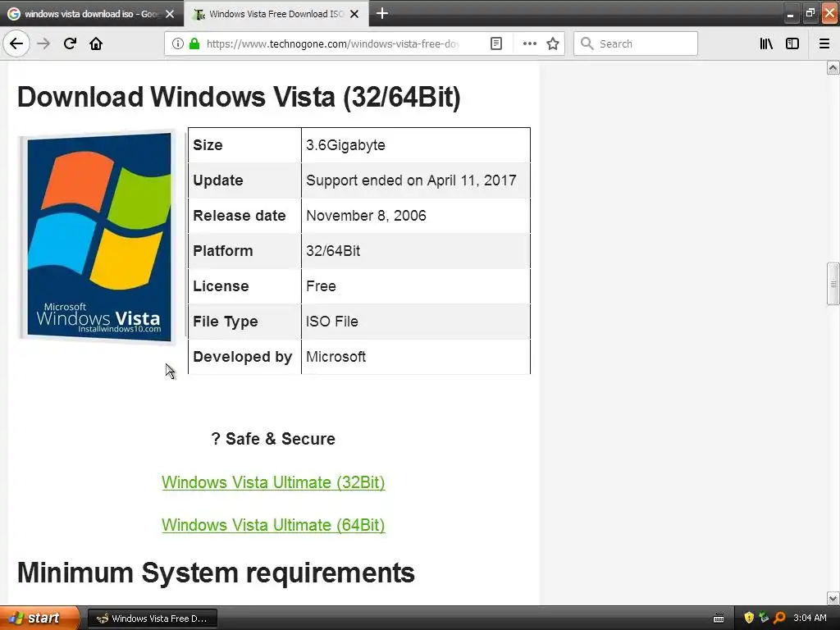Reload the current page

click(70, 43)
